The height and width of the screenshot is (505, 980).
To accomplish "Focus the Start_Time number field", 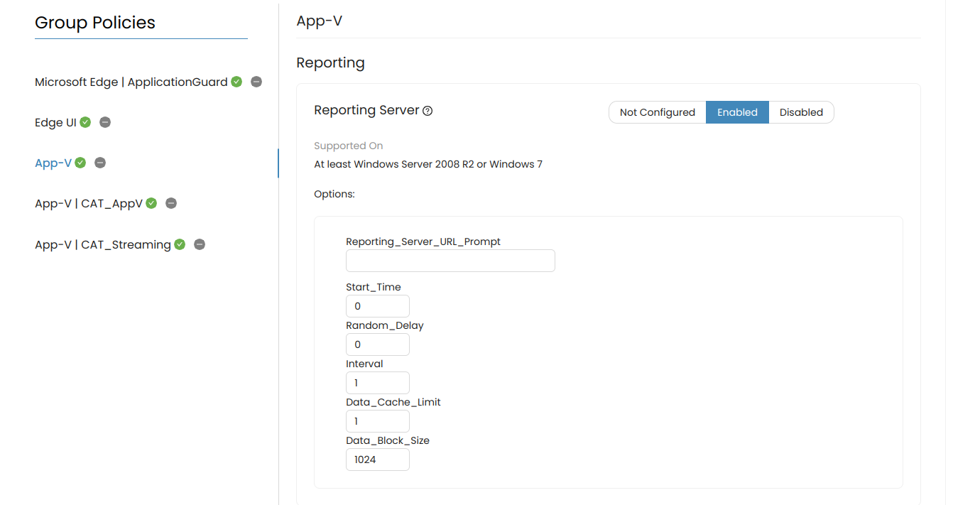I will (377, 306).
